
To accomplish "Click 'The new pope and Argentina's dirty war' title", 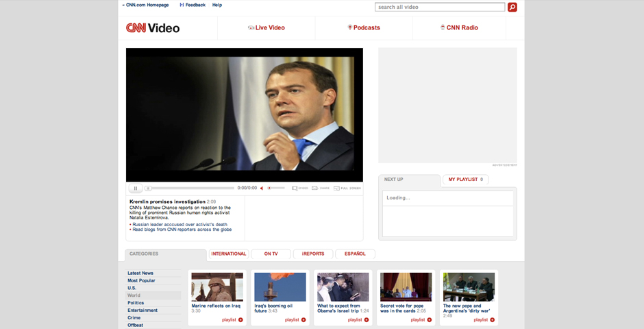I will 467,308.
